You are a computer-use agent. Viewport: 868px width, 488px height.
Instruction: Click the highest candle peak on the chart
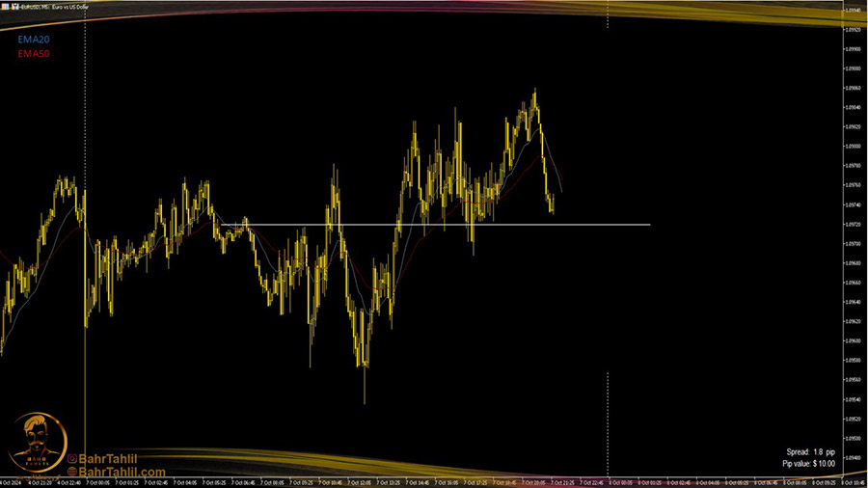coord(535,92)
